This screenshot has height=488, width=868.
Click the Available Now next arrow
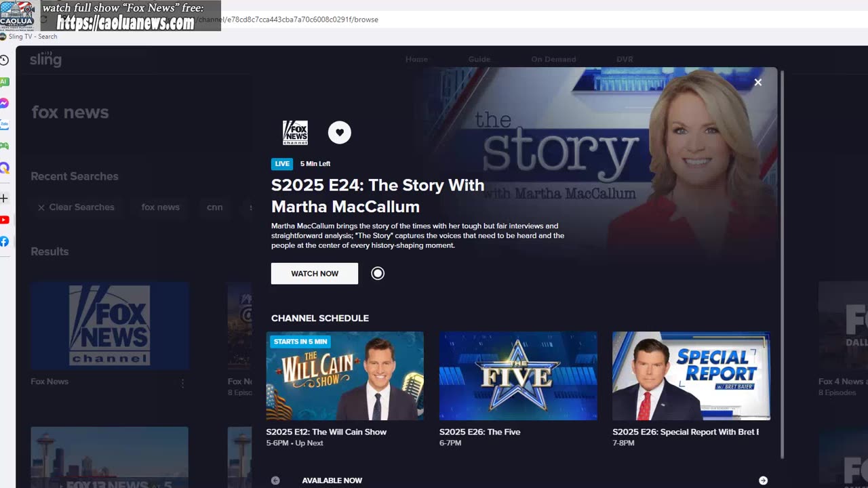coord(763,481)
